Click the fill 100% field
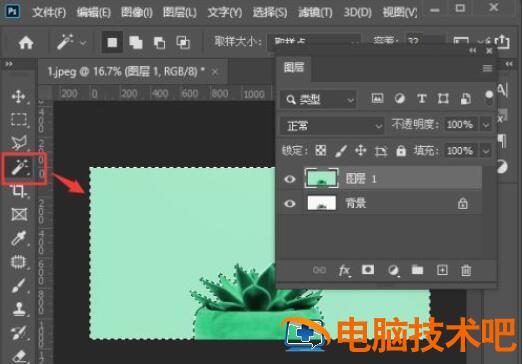Image resolution: width=523 pixels, height=364 pixels. click(x=460, y=151)
